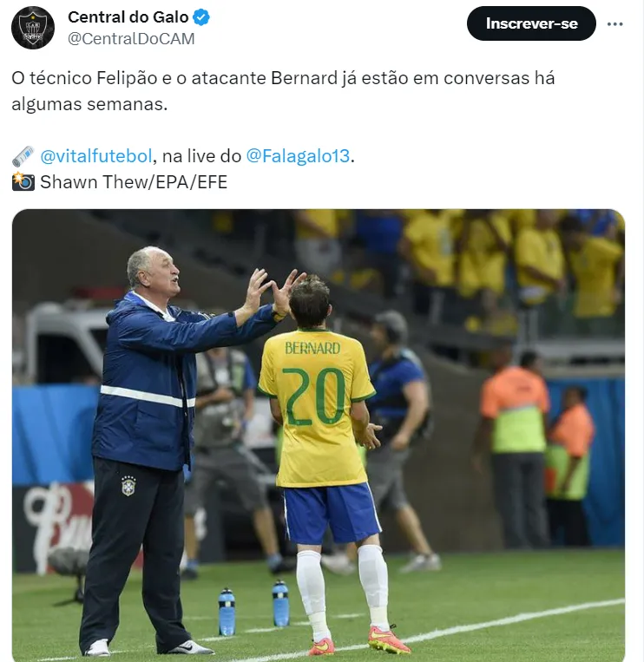644x662 pixels.
Task: Click the blue verified badge icon
Action: point(201,17)
